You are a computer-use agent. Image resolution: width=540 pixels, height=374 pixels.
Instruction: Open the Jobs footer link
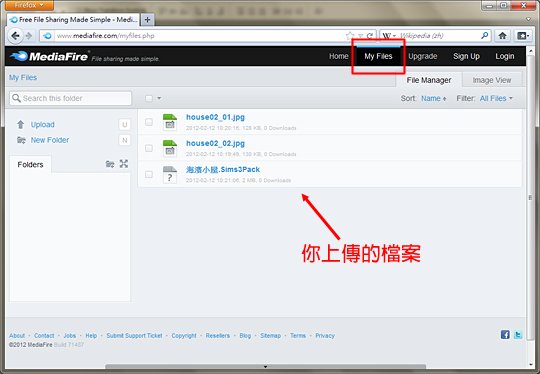(70, 335)
